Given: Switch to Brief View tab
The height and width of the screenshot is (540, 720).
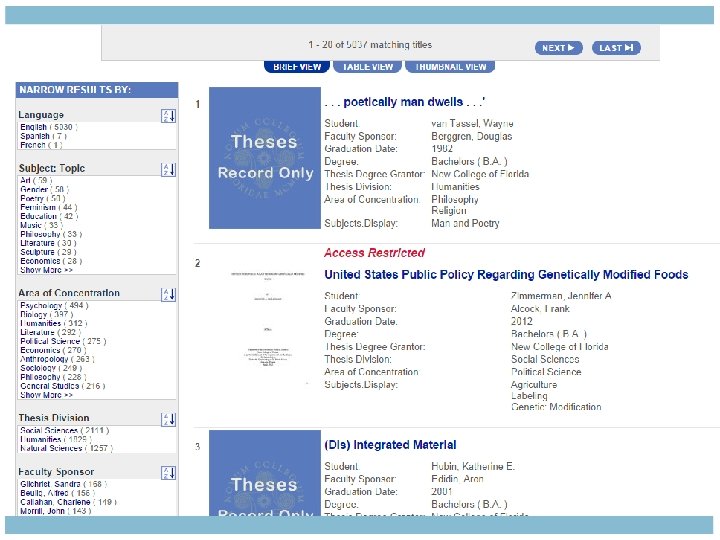Looking at the screenshot, I should [297, 67].
